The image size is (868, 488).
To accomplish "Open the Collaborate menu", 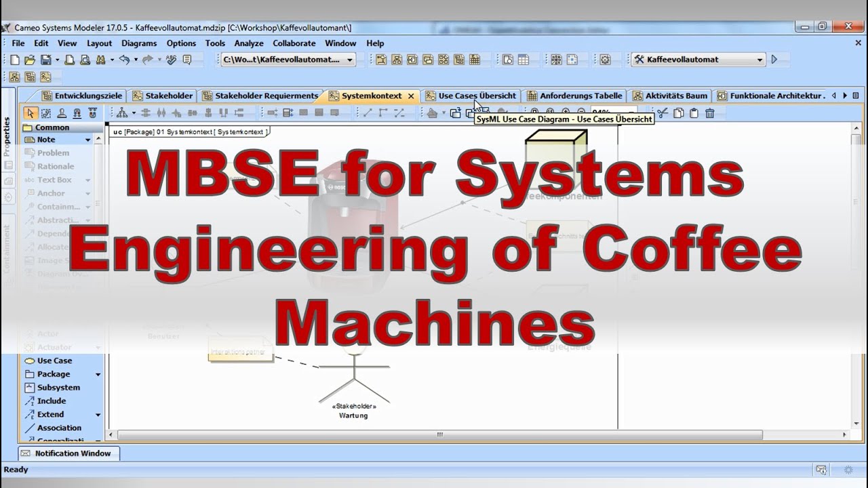I will tap(294, 43).
